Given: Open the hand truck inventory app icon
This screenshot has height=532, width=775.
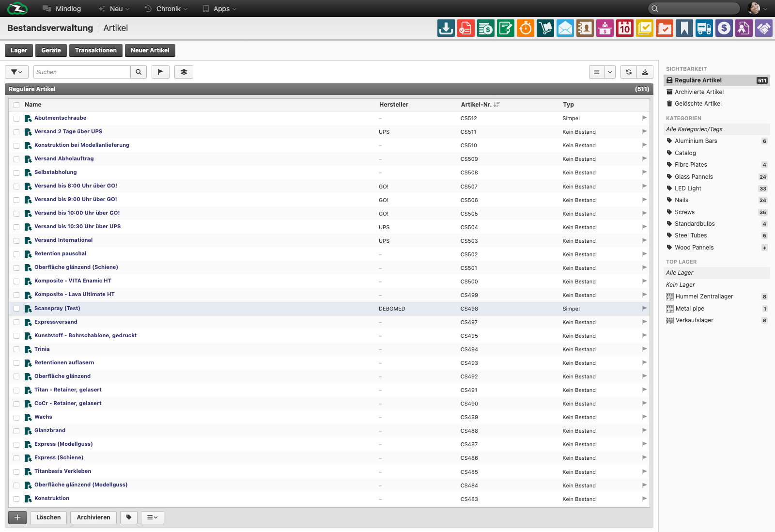Looking at the screenshot, I should point(545,28).
